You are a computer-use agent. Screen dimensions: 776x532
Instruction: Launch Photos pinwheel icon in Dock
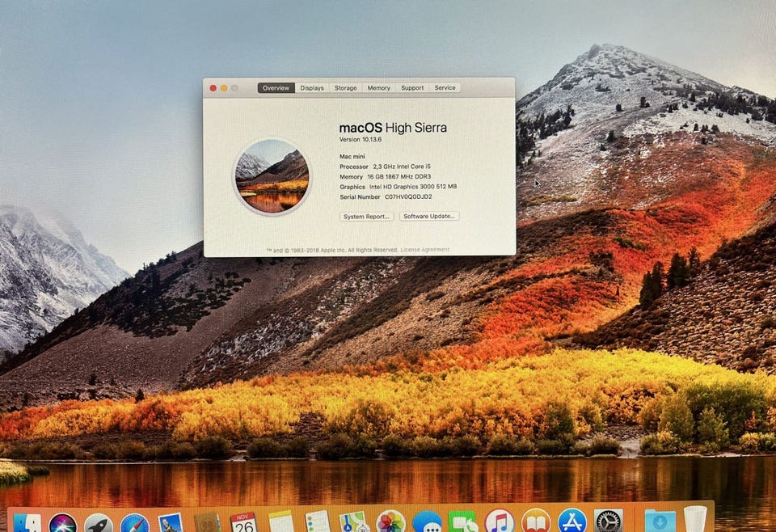(390, 522)
